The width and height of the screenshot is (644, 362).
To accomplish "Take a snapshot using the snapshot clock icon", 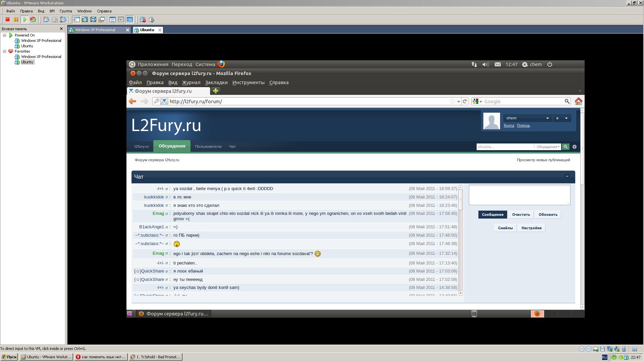I will click(x=46, y=19).
